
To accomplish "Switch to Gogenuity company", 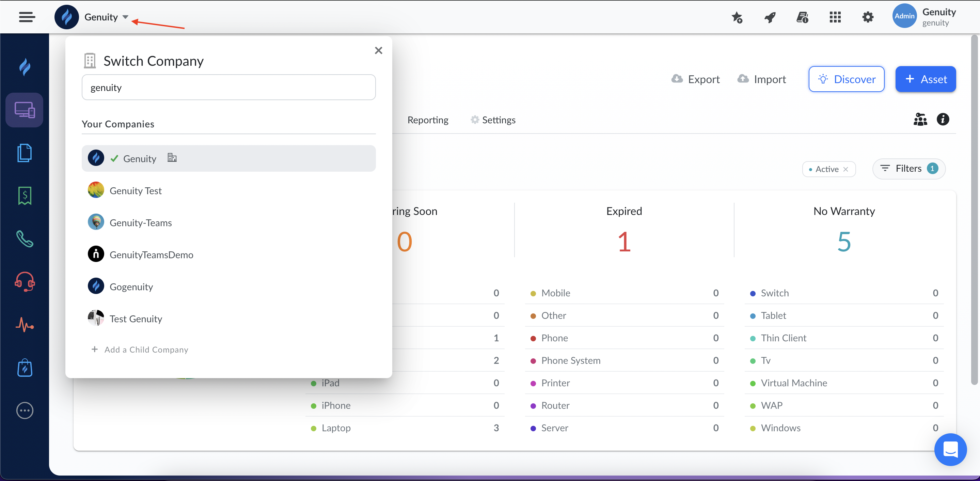I will point(228,286).
